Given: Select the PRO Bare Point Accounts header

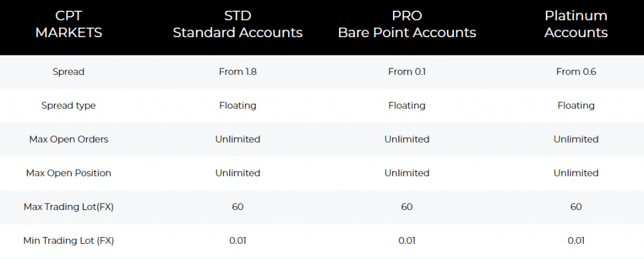Looking at the screenshot, I should (407, 24).
